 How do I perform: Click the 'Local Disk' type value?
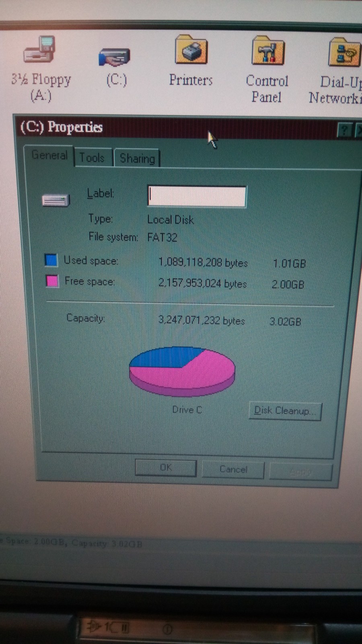pyautogui.click(x=171, y=220)
